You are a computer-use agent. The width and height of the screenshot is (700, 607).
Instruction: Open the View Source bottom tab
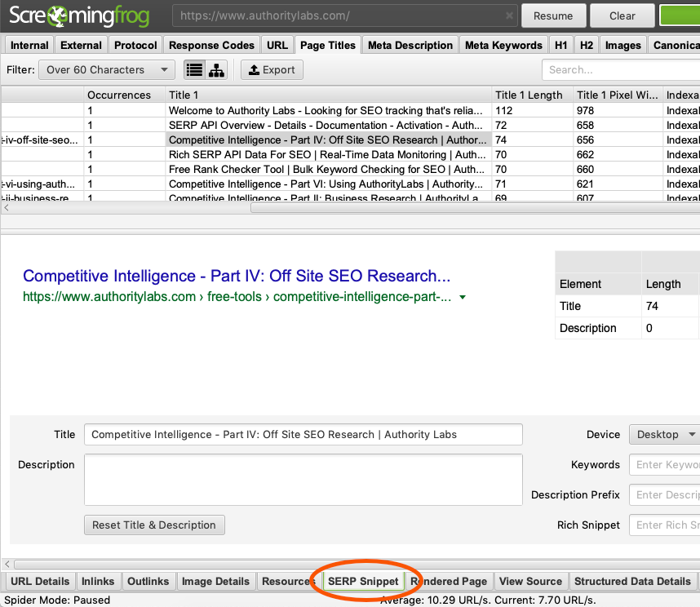pyautogui.click(x=530, y=581)
